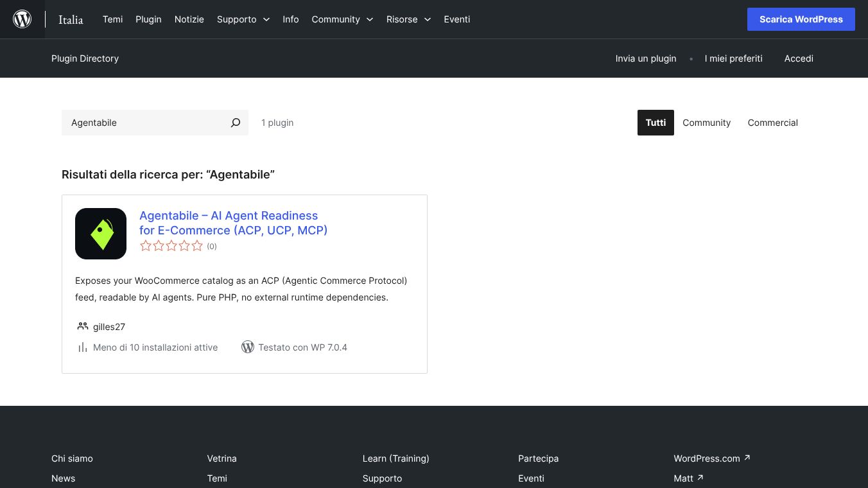Open the Chi siamo footer link
The width and height of the screenshot is (868, 488).
[x=72, y=458]
